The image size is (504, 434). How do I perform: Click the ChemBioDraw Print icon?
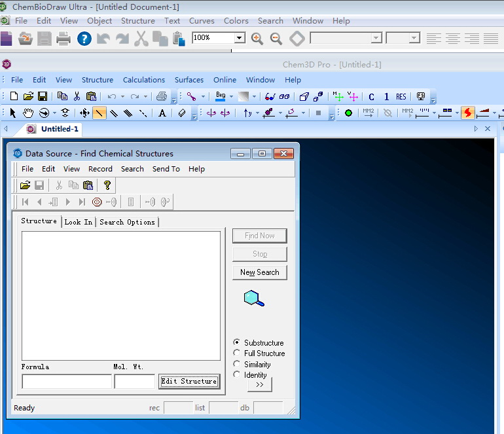63,39
